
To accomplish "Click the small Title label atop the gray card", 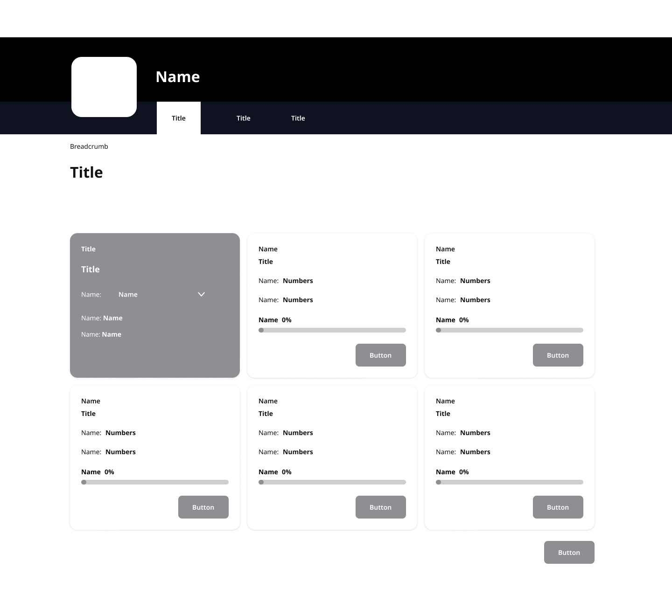I will click(88, 249).
